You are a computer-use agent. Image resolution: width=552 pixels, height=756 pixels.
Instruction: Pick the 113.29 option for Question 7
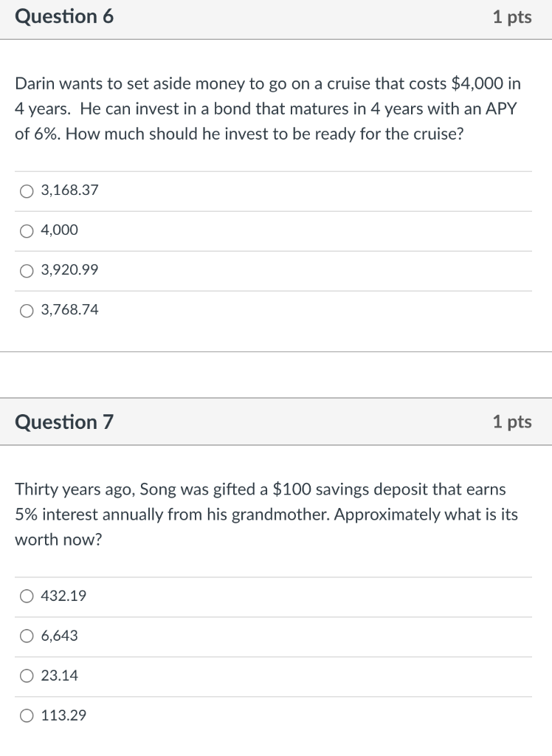coord(26,715)
